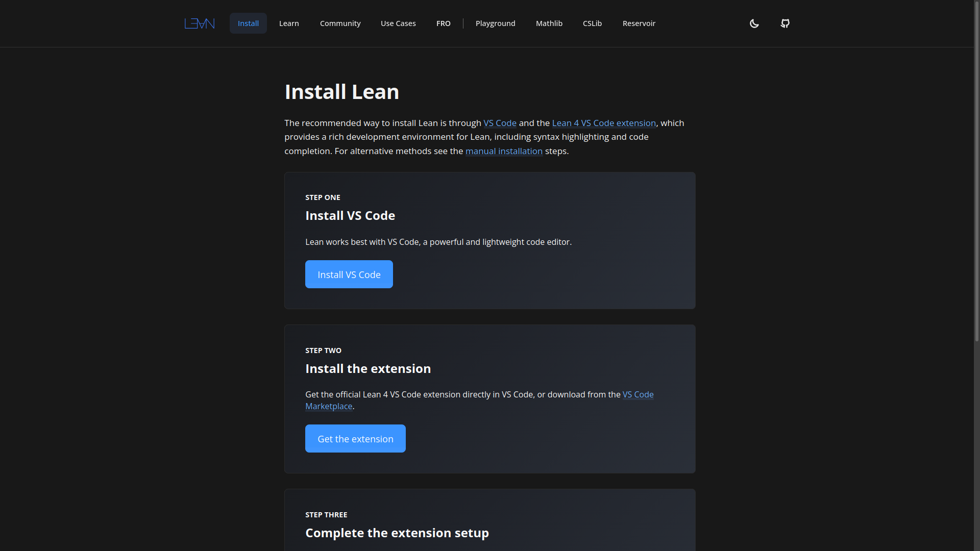
Task: Click the Install VS Code button
Action: (349, 274)
